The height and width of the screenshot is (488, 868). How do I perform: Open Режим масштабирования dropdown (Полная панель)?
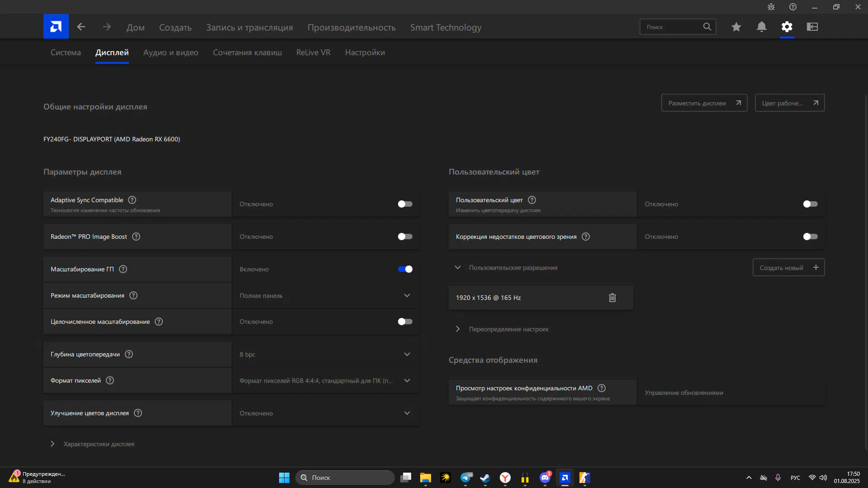pyautogui.click(x=326, y=295)
